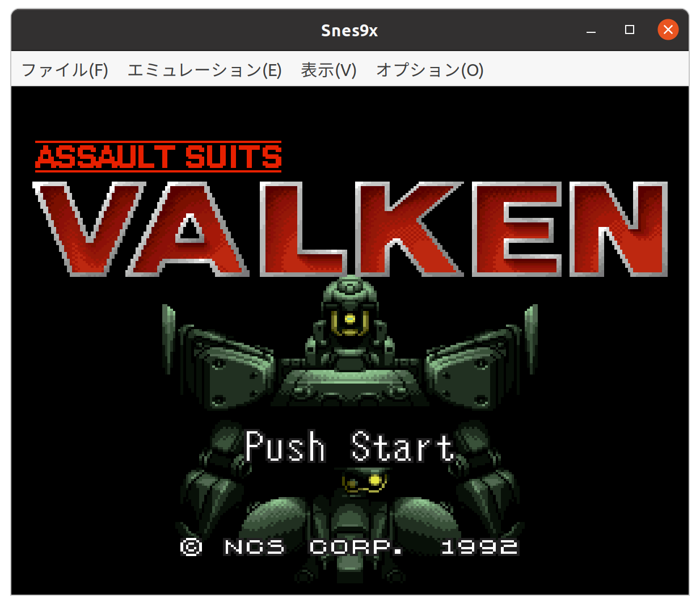The image size is (700, 606).
Task: Click the final N in VALKEN logo
Action: click(618, 229)
